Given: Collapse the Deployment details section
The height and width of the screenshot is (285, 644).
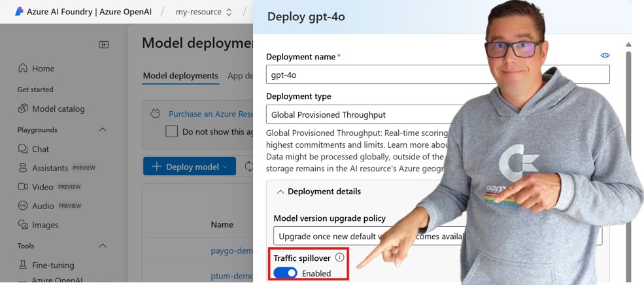Looking at the screenshot, I should pos(280,192).
